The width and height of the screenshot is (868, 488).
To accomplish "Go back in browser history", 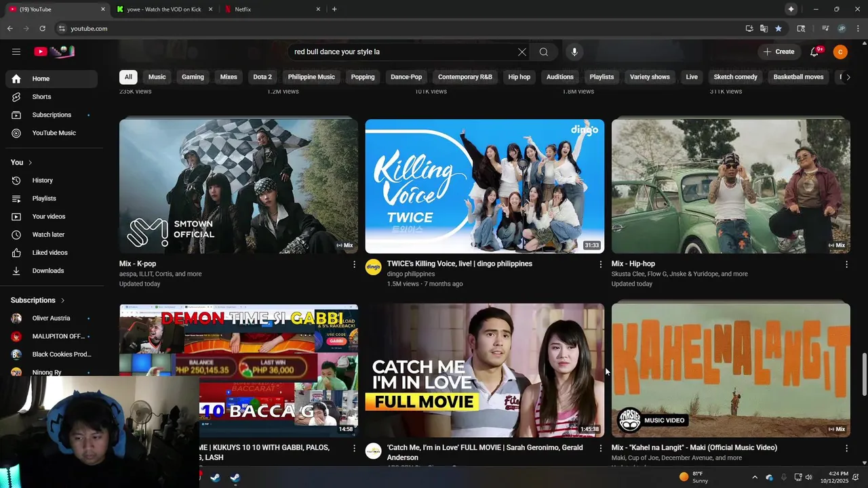I will [9, 28].
